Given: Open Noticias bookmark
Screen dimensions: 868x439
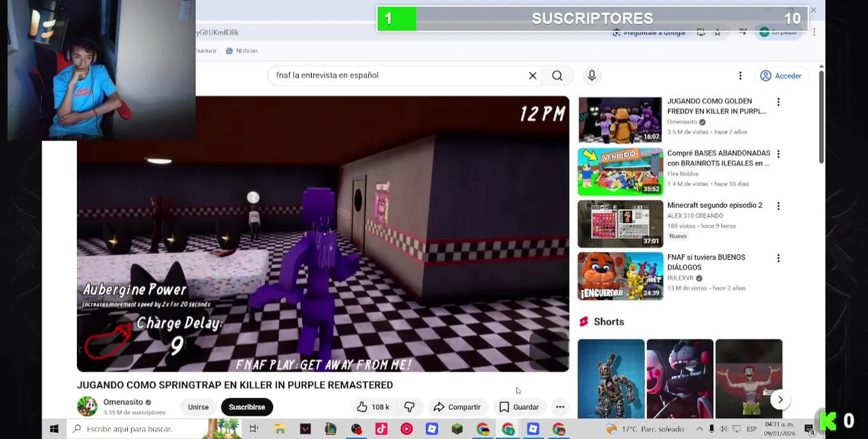Looking at the screenshot, I should pyautogui.click(x=242, y=51).
